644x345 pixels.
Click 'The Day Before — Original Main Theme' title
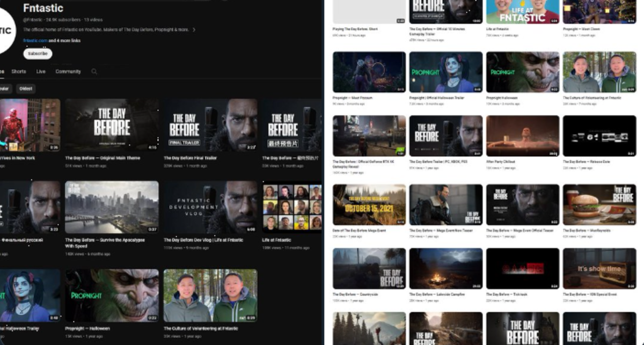(x=103, y=158)
